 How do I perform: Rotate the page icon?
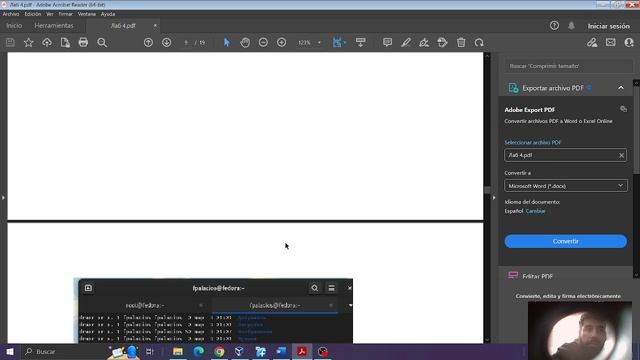tap(479, 42)
